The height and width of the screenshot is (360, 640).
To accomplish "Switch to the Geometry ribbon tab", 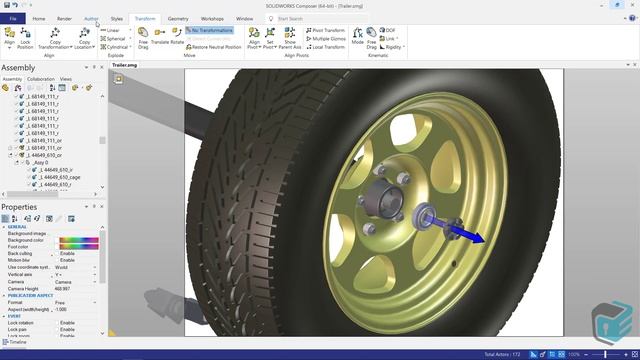I will click(x=178, y=18).
